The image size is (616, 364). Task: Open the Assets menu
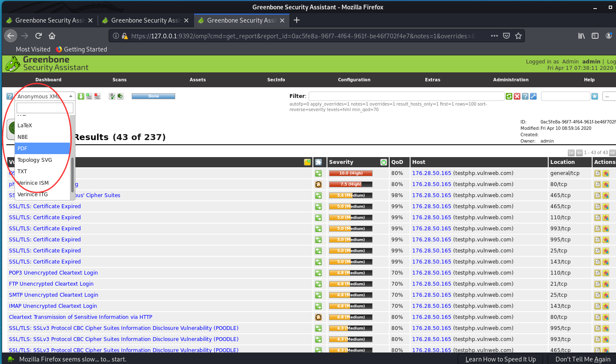tap(198, 80)
